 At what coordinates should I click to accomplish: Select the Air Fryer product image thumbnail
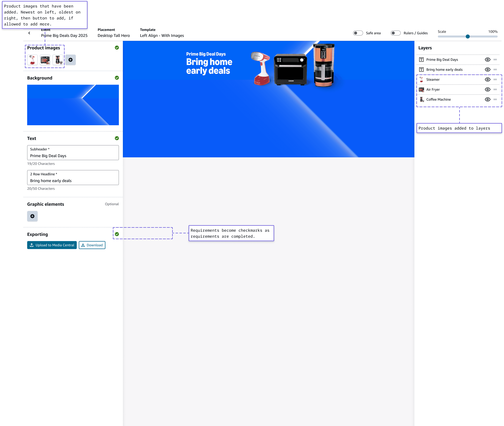(45, 60)
